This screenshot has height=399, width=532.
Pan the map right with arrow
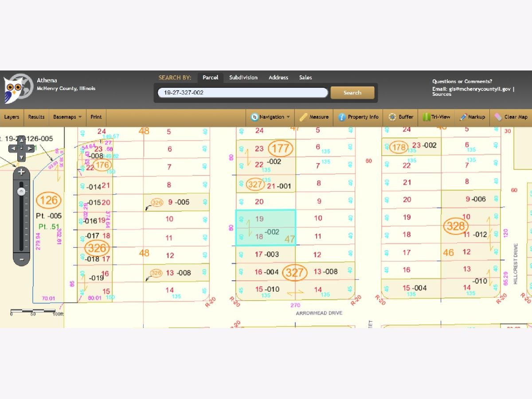click(30, 149)
